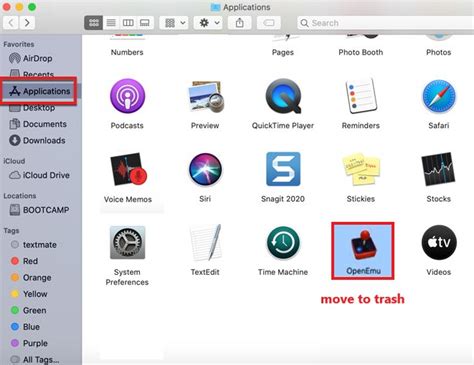Select the TextEdit app icon

pos(205,243)
